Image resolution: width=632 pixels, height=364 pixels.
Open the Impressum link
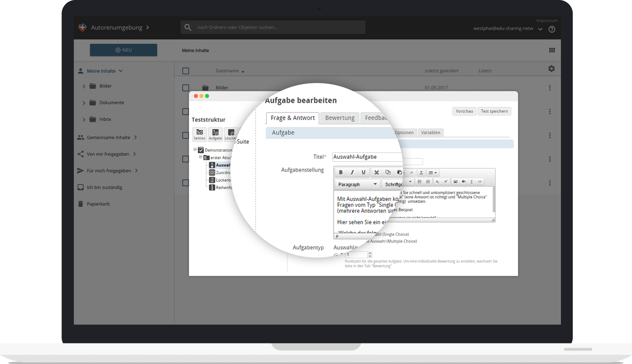coord(547,21)
